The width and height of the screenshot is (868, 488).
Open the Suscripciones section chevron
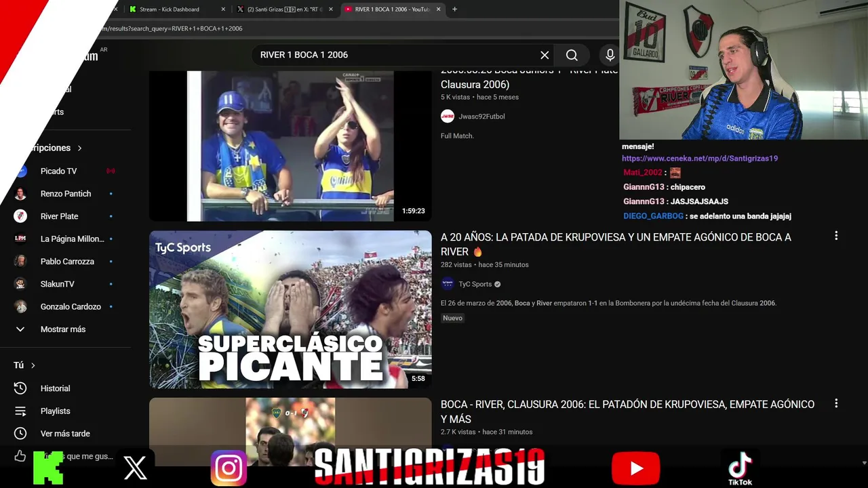point(79,148)
